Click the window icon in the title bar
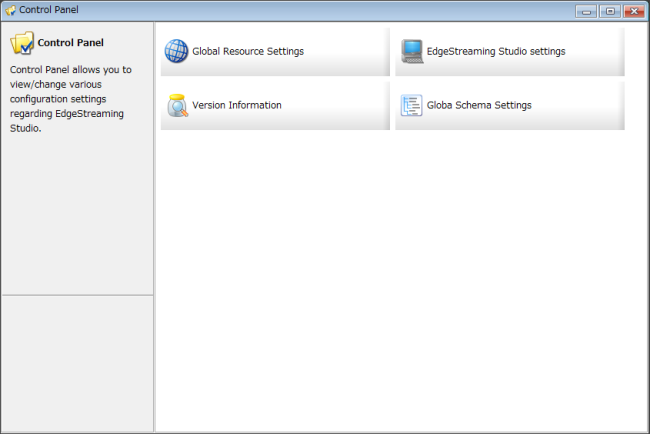This screenshot has width=650, height=434. click(x=10, y=10)
